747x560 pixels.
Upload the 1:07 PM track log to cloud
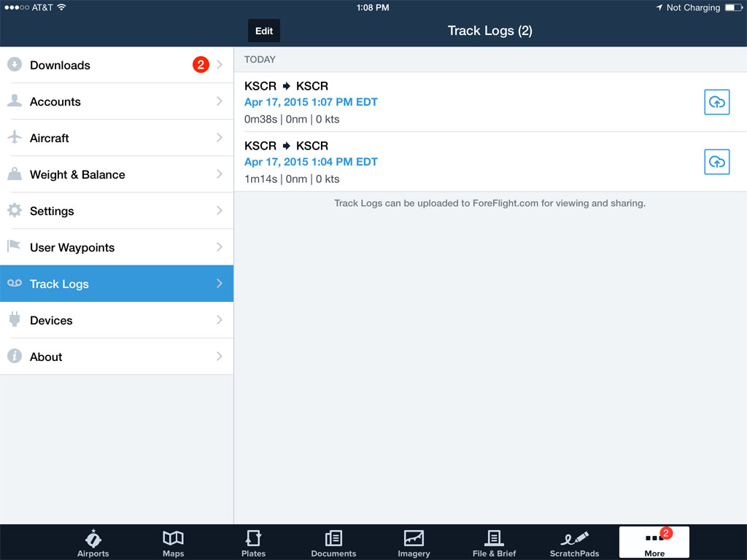tap(716, 102)
